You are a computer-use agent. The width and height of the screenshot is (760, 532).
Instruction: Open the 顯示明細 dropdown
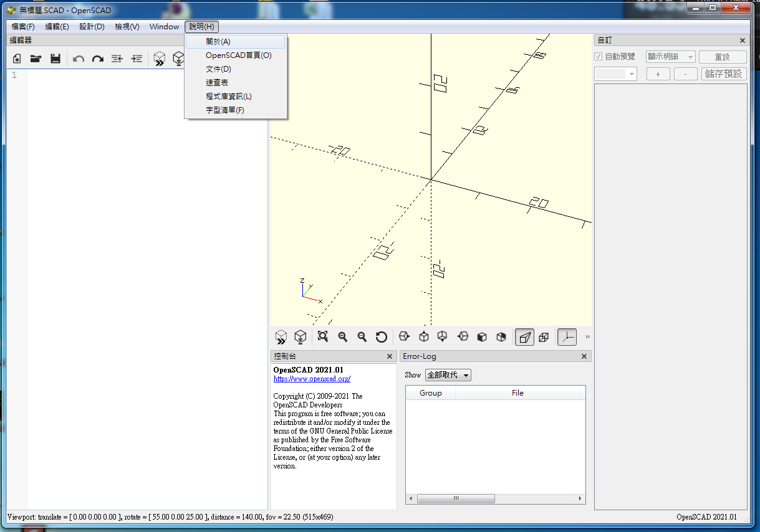tap(671, 57)
